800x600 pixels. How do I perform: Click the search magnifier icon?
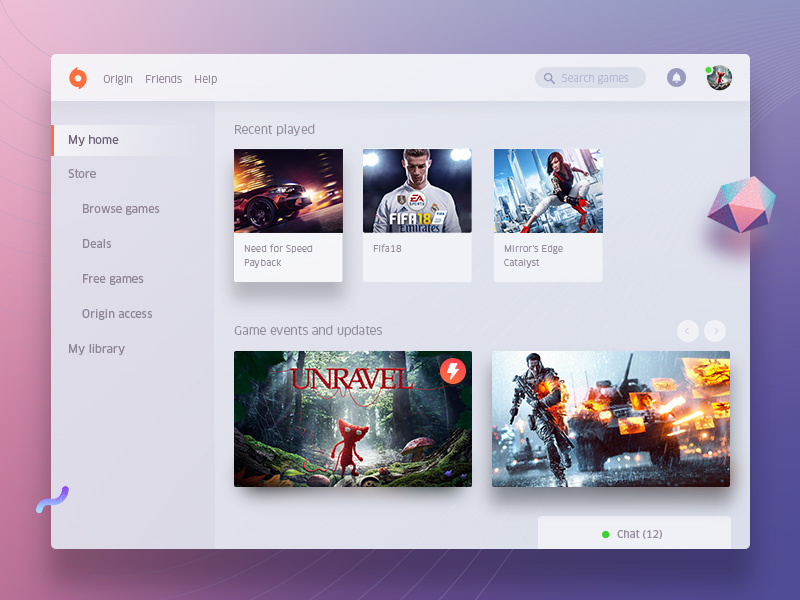[549, 78]
